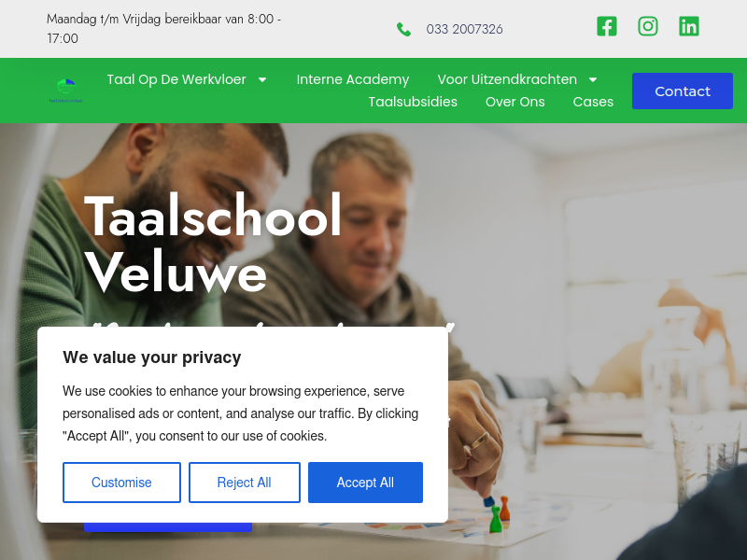Open the Instagram profile icon
Screen dimensions: 747x560
[648, 26]
